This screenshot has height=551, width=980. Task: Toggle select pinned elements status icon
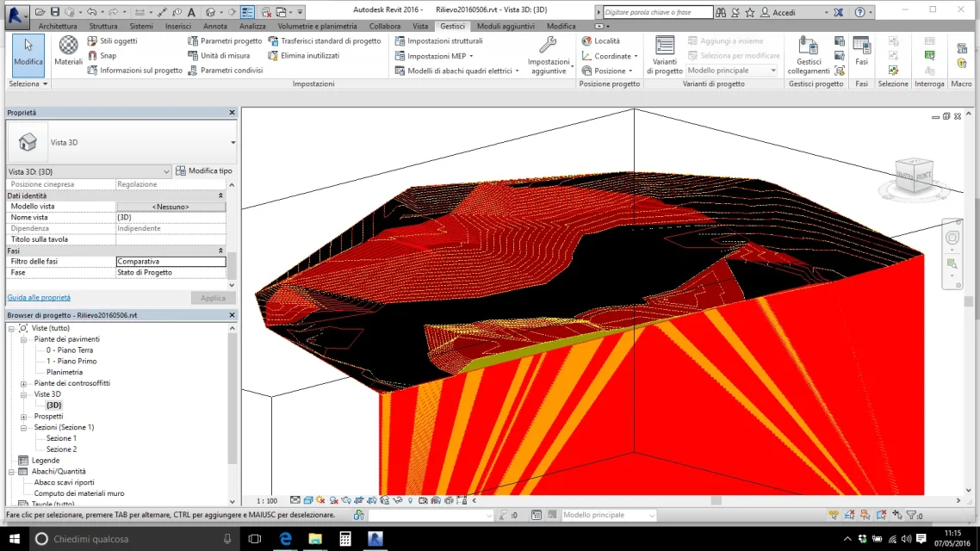865,516
